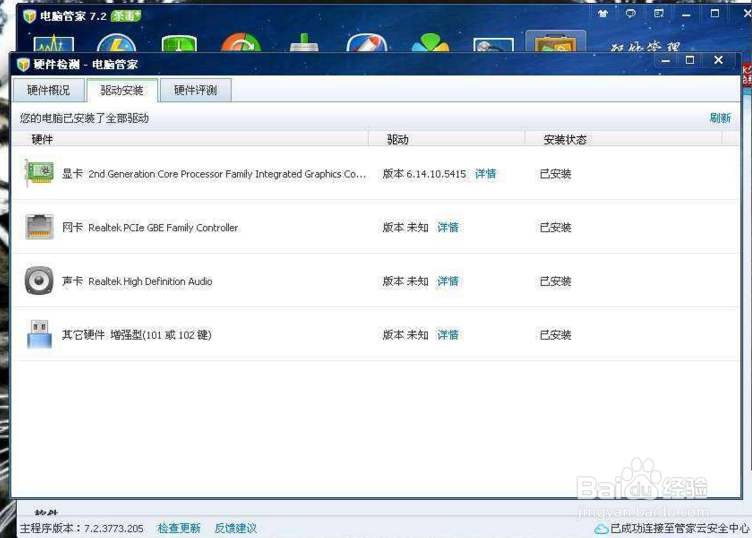Minimize the 硬件检测 window
The height and width of the screenshot is (538, 752).
666,60
